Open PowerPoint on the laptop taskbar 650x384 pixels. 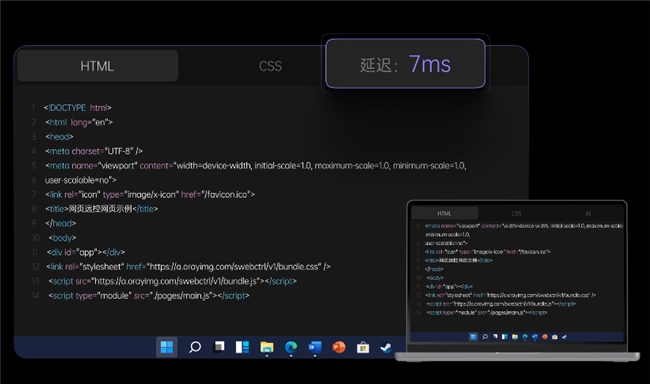coord(545,337)
